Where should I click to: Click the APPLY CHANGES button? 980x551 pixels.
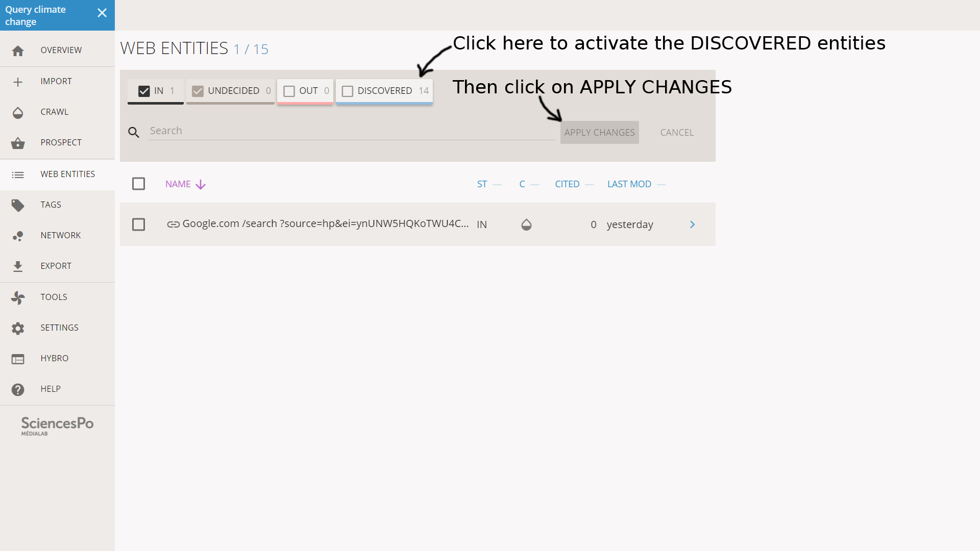point(599,132)
